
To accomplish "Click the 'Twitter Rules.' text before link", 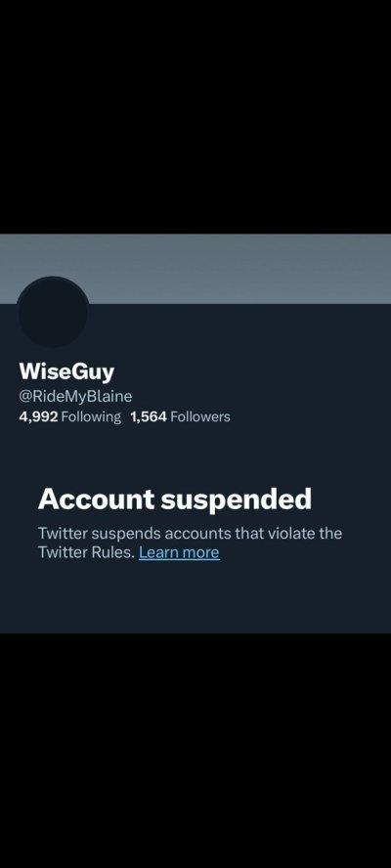I will pyautogui.click(x=87, y=552).
